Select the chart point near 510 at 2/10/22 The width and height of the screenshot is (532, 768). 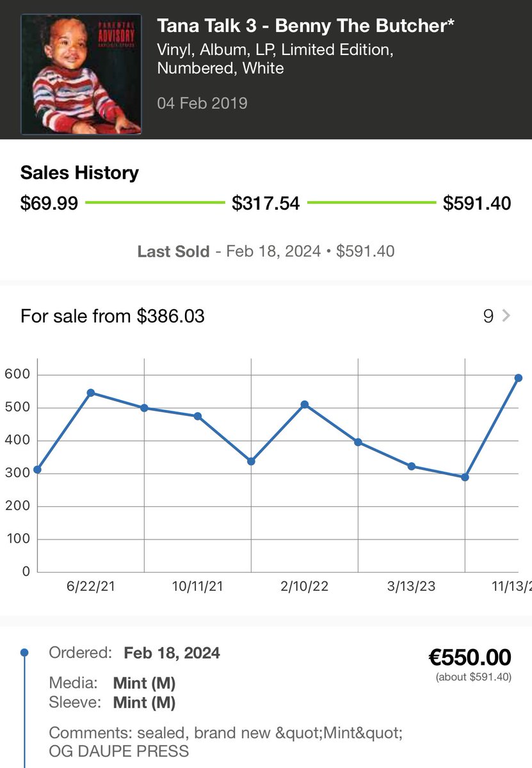click(x=305, y=404)
